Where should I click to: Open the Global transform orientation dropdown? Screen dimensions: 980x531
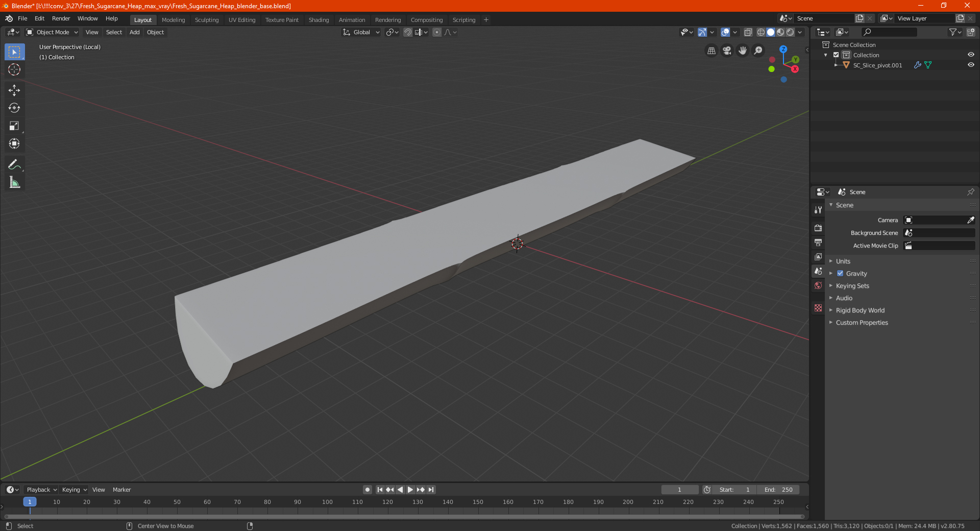[361, 32]
